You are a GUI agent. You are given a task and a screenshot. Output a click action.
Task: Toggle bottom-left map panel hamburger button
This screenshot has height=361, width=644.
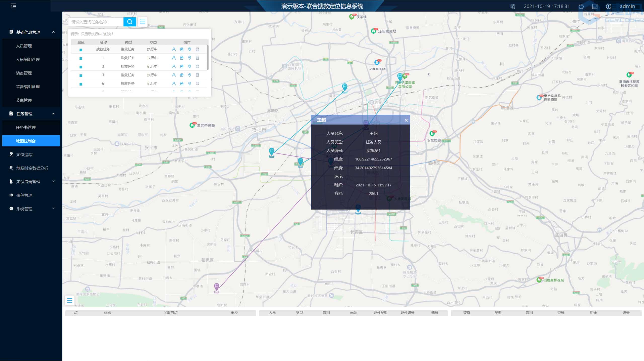click(x=70, y=300)
